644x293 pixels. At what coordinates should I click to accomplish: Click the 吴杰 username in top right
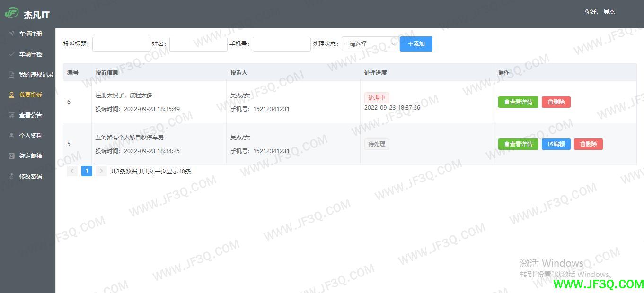609,12
